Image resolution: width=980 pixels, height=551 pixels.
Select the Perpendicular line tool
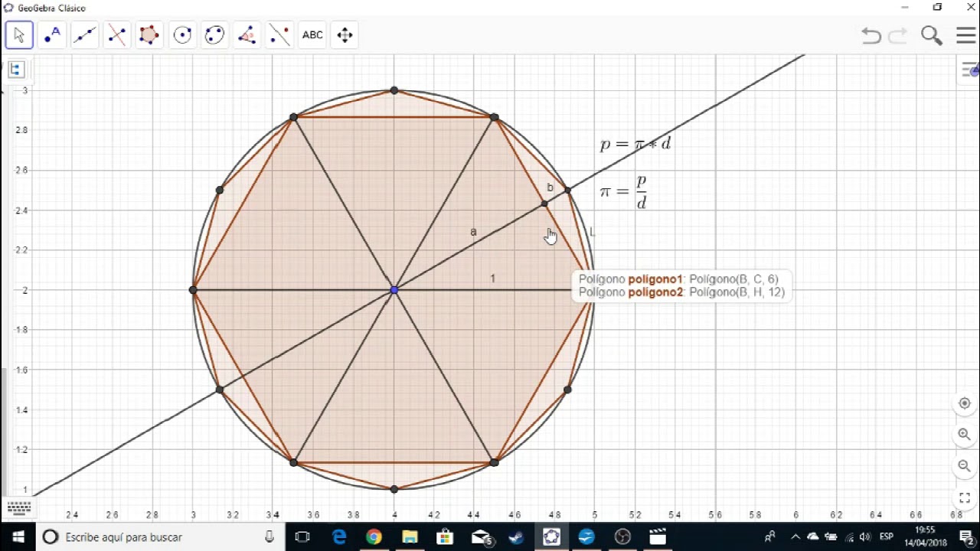tap(117, 34)
